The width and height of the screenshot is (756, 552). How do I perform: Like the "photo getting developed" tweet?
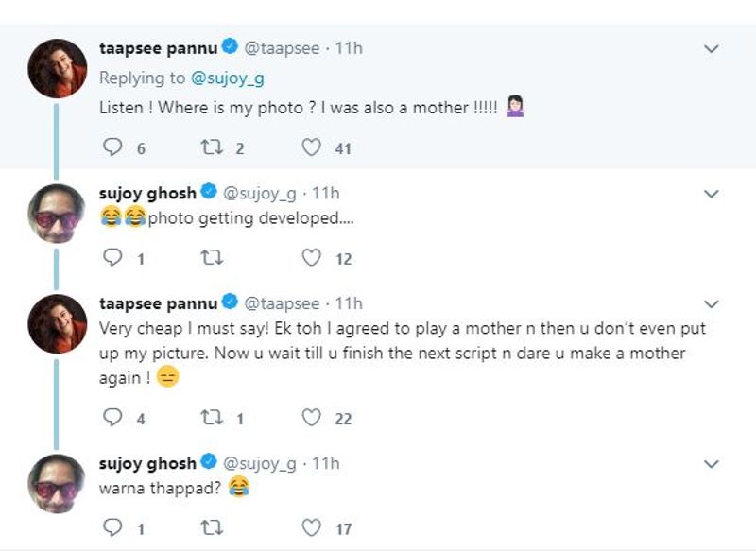pos(311,257)
